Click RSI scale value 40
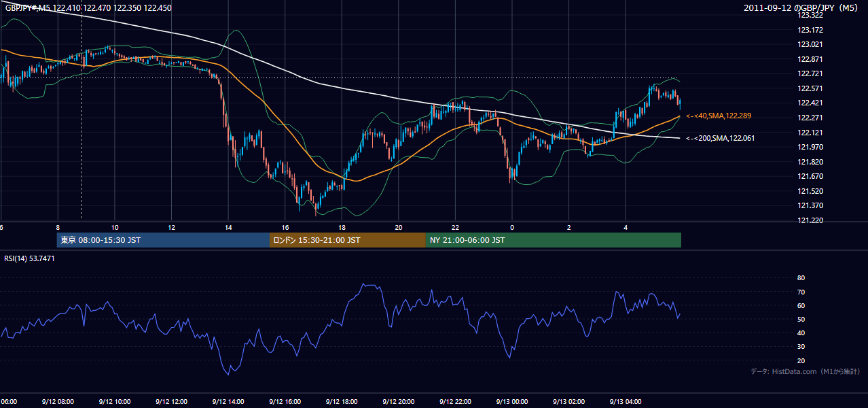Screen dimensions: 868x408 coord(801,333)
